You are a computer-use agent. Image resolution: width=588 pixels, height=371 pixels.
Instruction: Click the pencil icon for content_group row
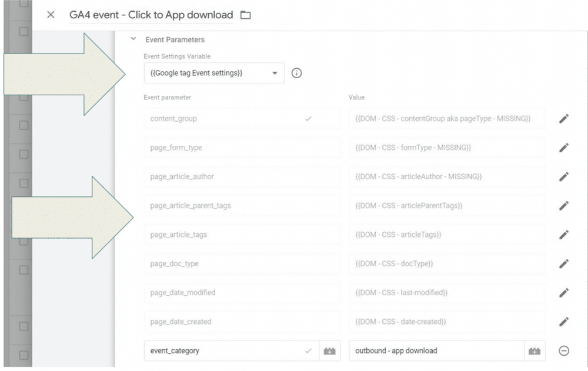pos(564,119)
